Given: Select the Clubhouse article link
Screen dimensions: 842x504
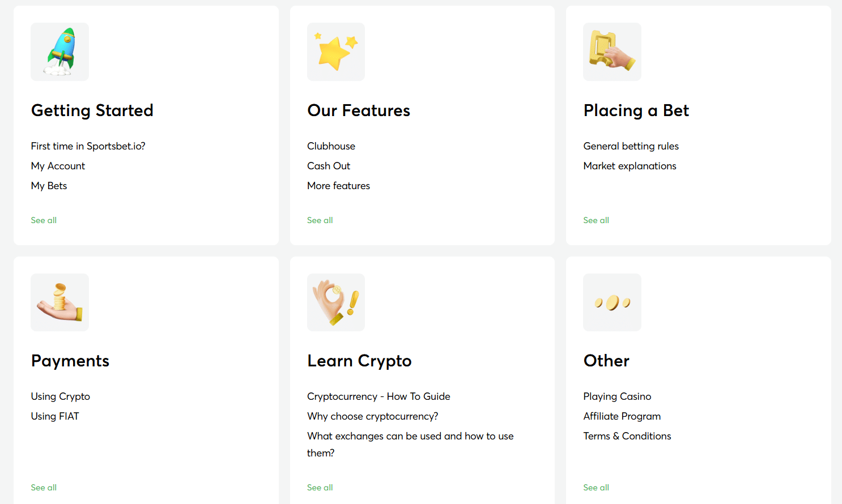Looking at the screenshot, I should click(331, 146).
